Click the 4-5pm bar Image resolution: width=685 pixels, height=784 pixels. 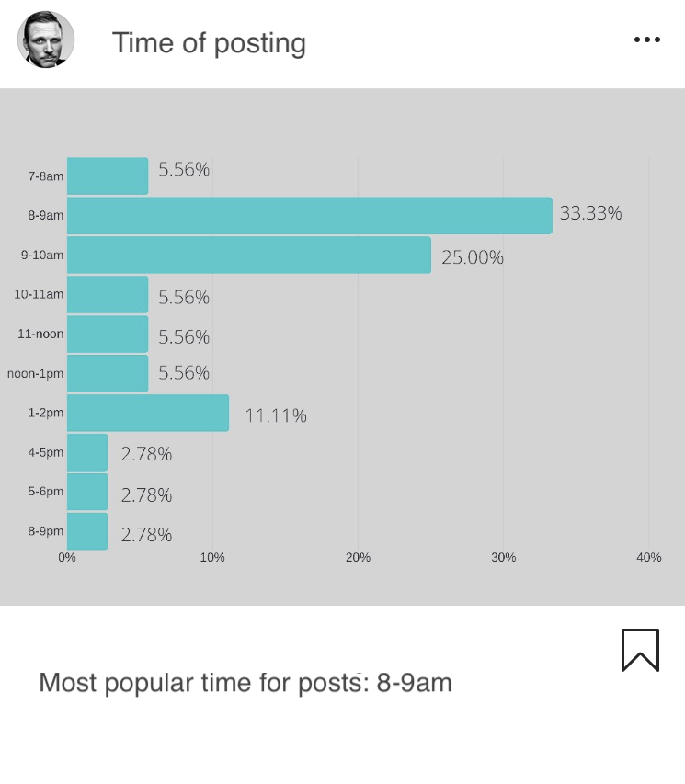click(87, 452)
